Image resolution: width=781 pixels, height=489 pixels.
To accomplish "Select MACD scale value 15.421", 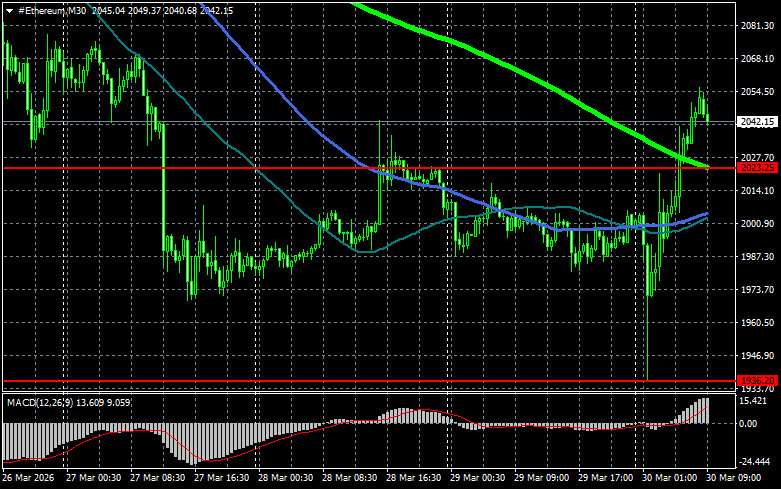I will pyautogui.click(x=753, y=401).
